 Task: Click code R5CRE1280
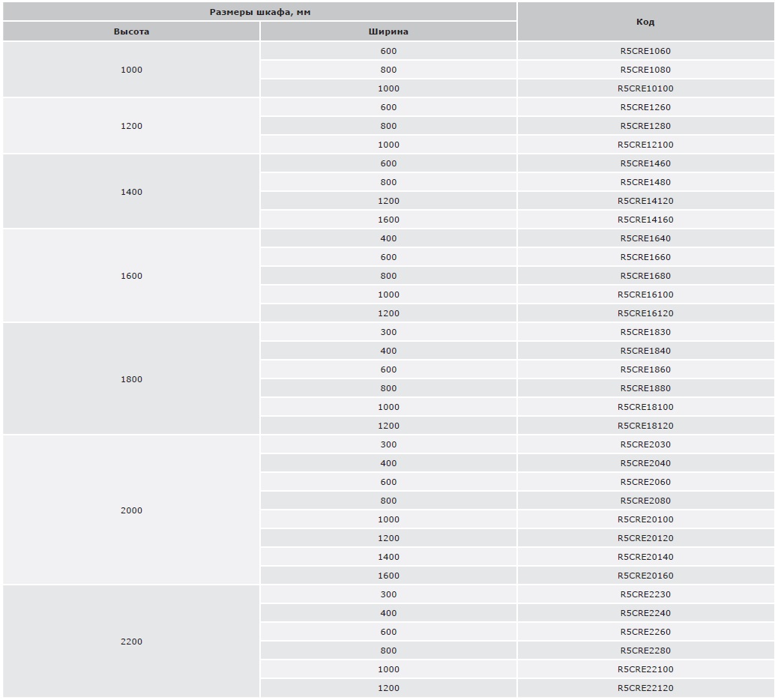(645, 126)
